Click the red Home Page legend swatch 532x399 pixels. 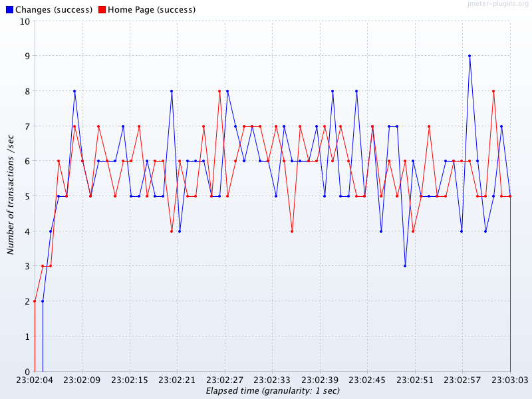coord(102,10)
